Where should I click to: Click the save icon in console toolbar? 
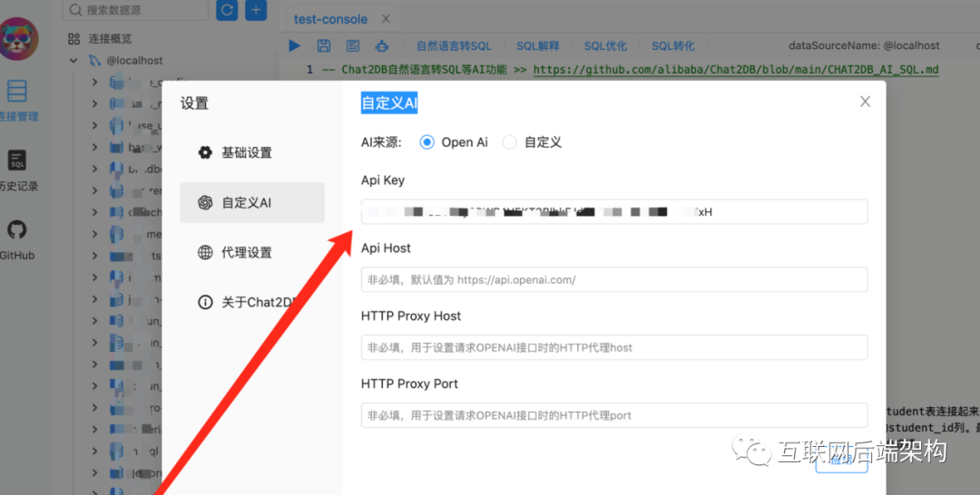tap(324, 45)
